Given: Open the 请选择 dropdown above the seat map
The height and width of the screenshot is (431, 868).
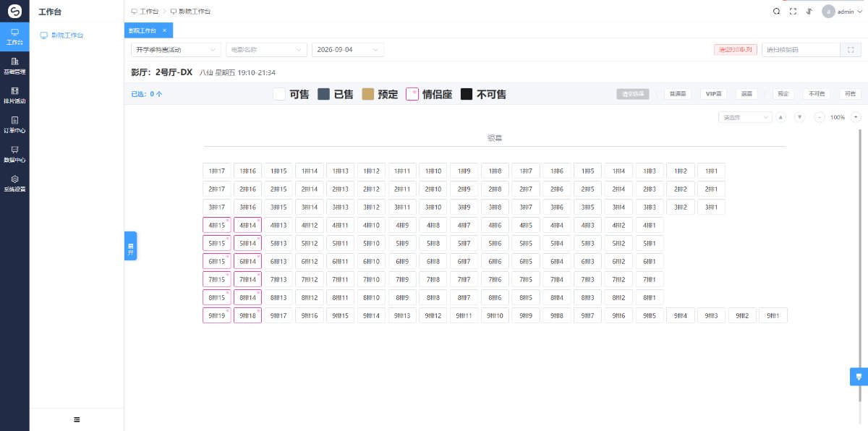Looking at the screenshot, I should click(744, 117).
